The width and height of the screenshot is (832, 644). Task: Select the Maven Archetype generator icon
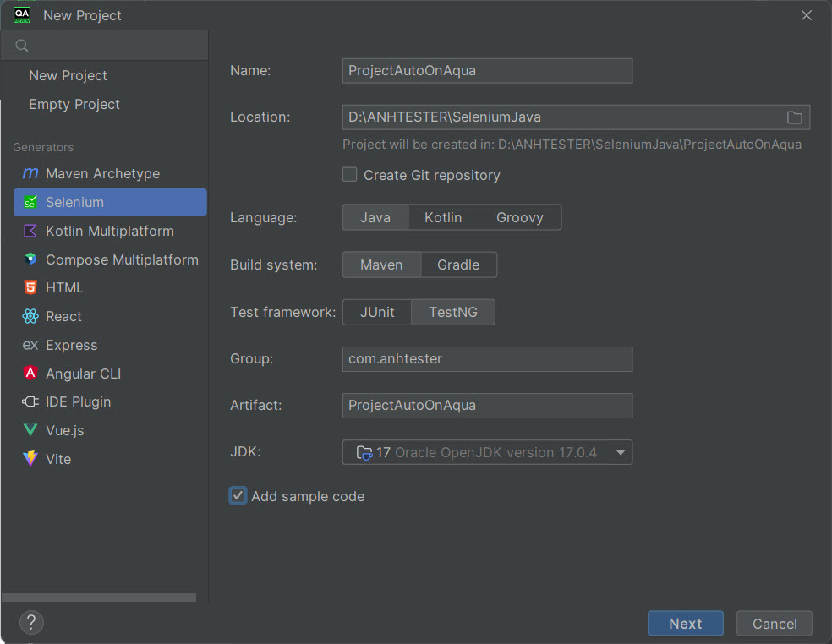[x=30, y=173]
